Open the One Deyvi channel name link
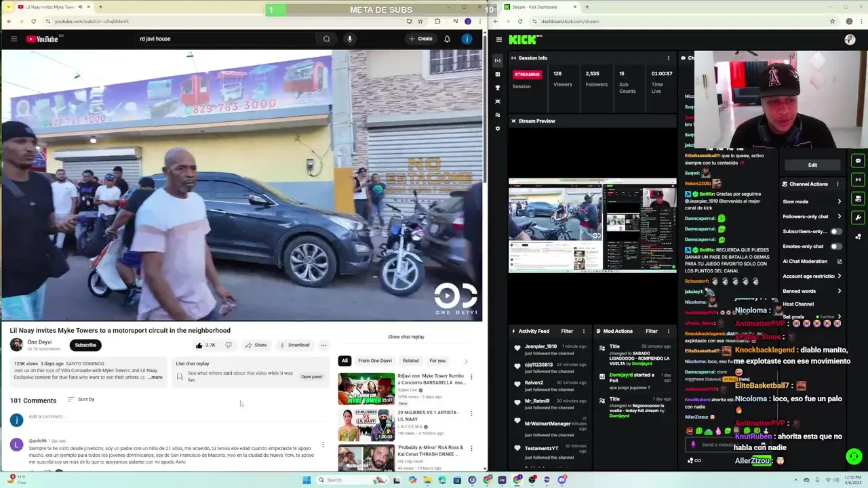 click(x=39, y=342)
